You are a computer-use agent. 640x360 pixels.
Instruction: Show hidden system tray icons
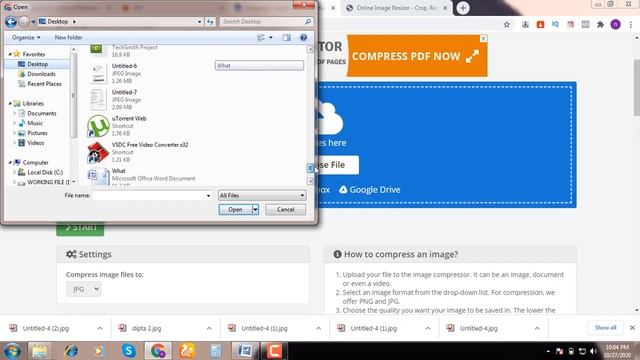[548, 351]
